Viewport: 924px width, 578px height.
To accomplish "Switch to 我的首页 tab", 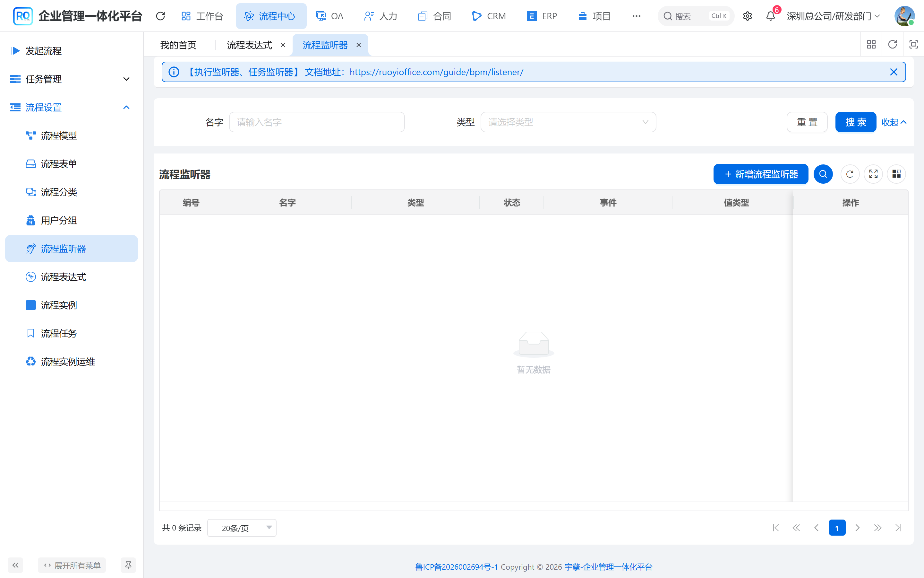I will (178, 45).
